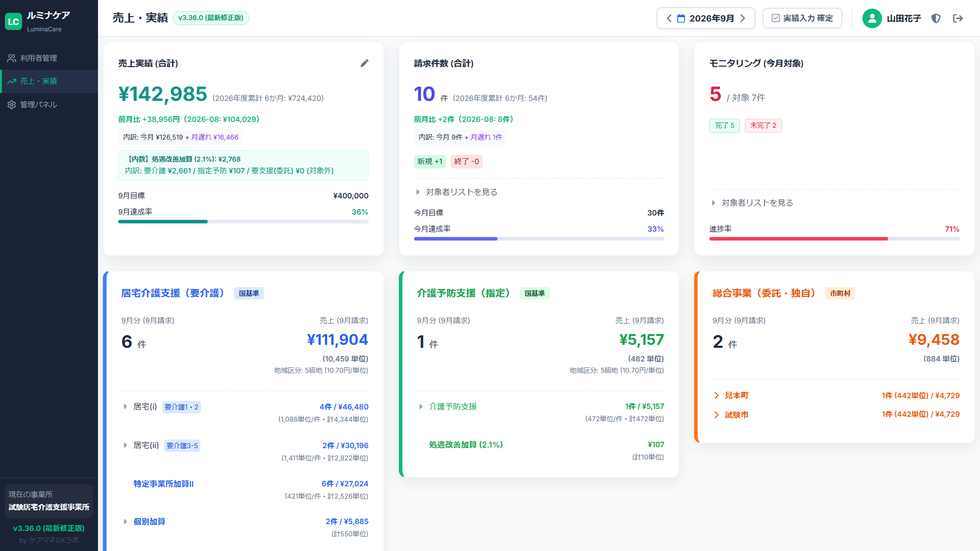Click the 月遅れ ¥16,466 text
Image resolution: width=980 pixels, height=551 pixels.
point(215,137)
